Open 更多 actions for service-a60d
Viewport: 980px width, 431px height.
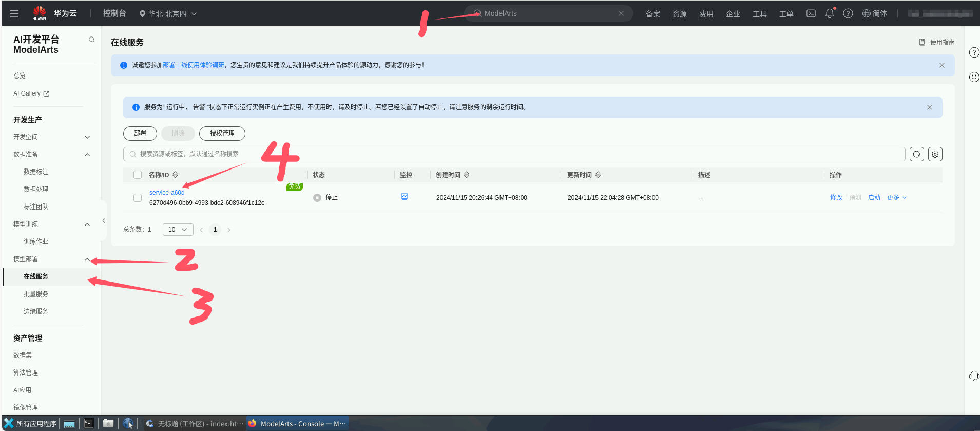(897, 198)
